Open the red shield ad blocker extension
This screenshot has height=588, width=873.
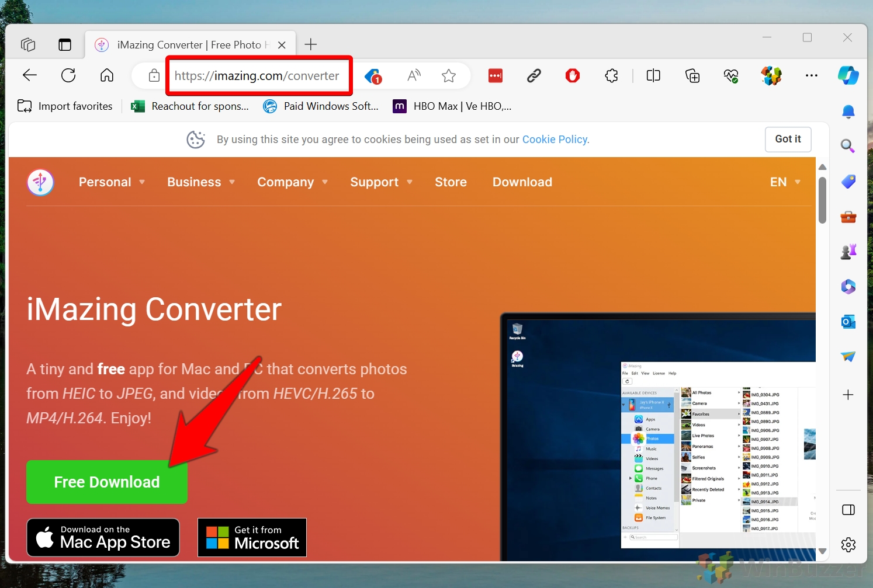(x=573, y=75)
